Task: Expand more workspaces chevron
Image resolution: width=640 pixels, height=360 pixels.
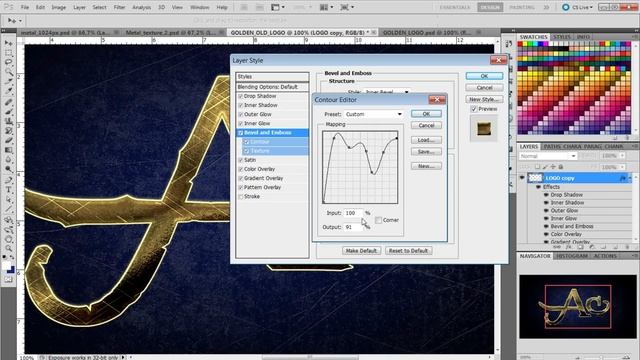Action: click(547, 7)
